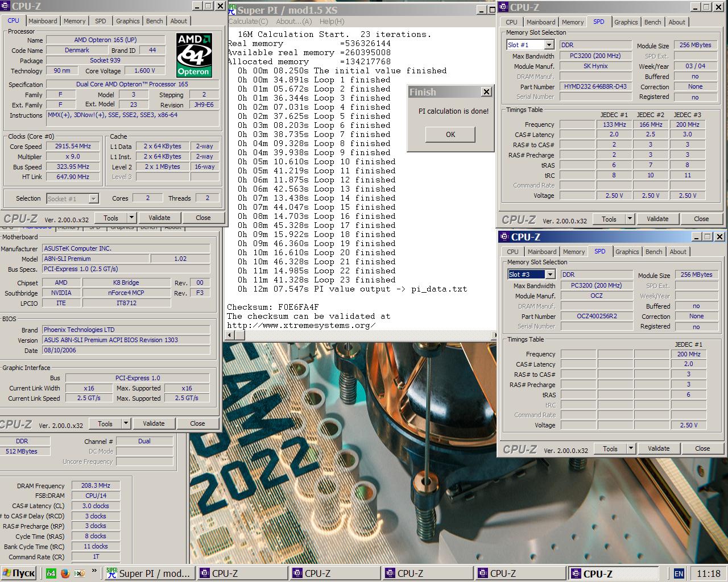The image size is (728, 582).
Task: Click the Loop 23 finished line
Action: click(x=316, y=280)
